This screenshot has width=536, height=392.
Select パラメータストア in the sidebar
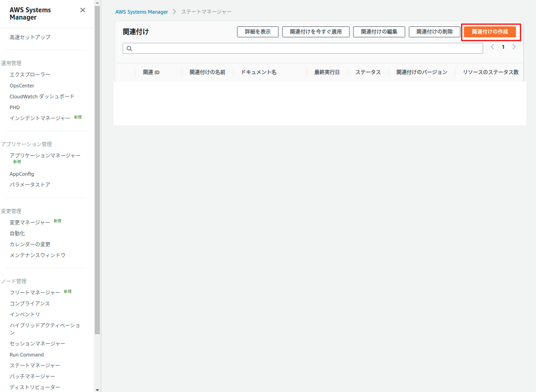tap(30, 184)
